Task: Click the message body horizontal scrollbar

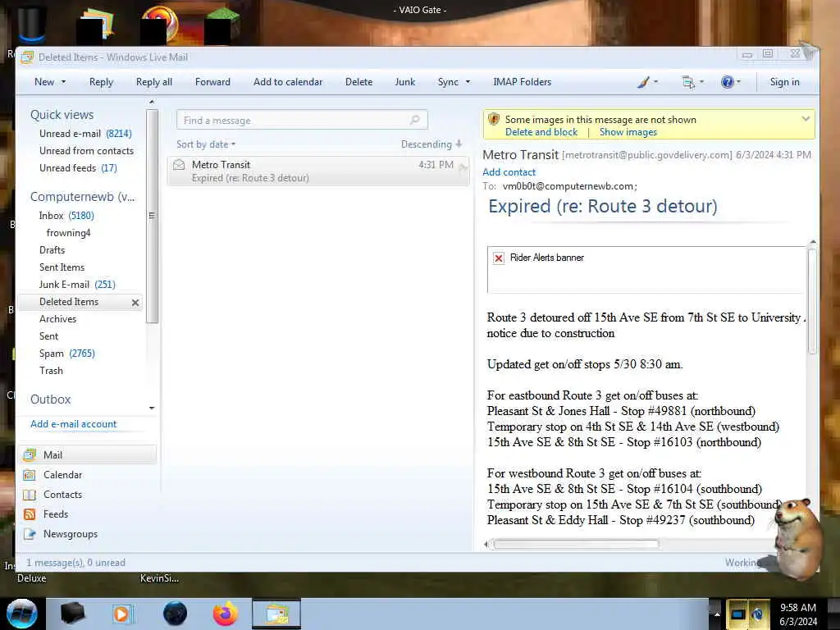Action: click(x=576, y=545)
